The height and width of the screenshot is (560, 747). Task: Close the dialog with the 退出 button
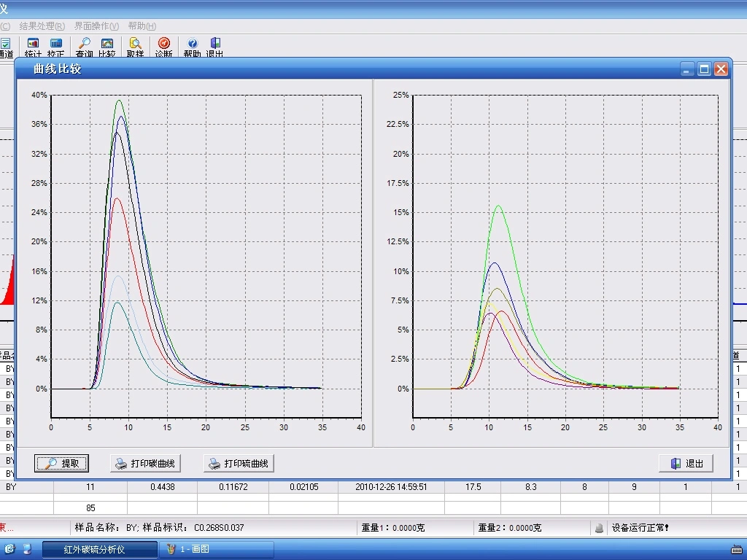coord(685,463)
